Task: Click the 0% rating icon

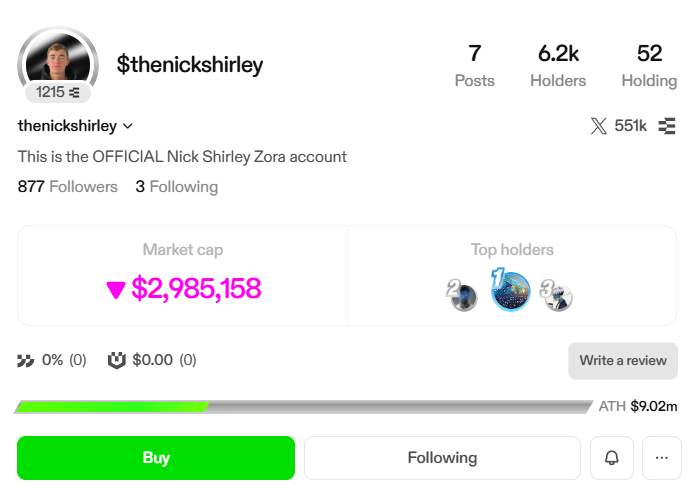Action: click(x=26, y=360)
